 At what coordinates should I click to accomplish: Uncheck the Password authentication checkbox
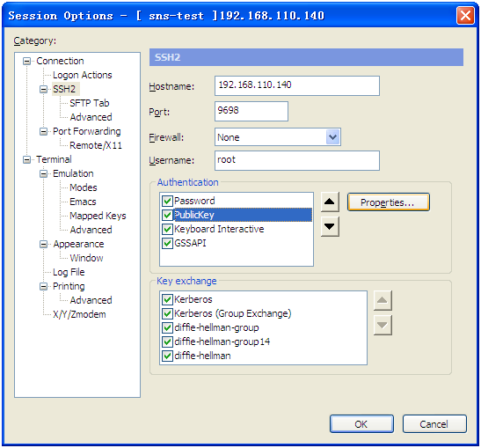167,202
